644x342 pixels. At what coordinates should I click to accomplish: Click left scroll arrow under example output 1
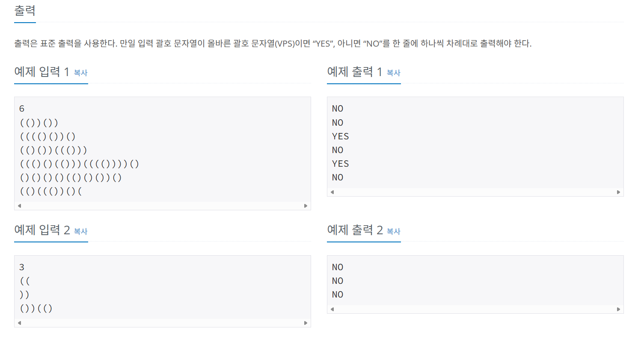332,192
